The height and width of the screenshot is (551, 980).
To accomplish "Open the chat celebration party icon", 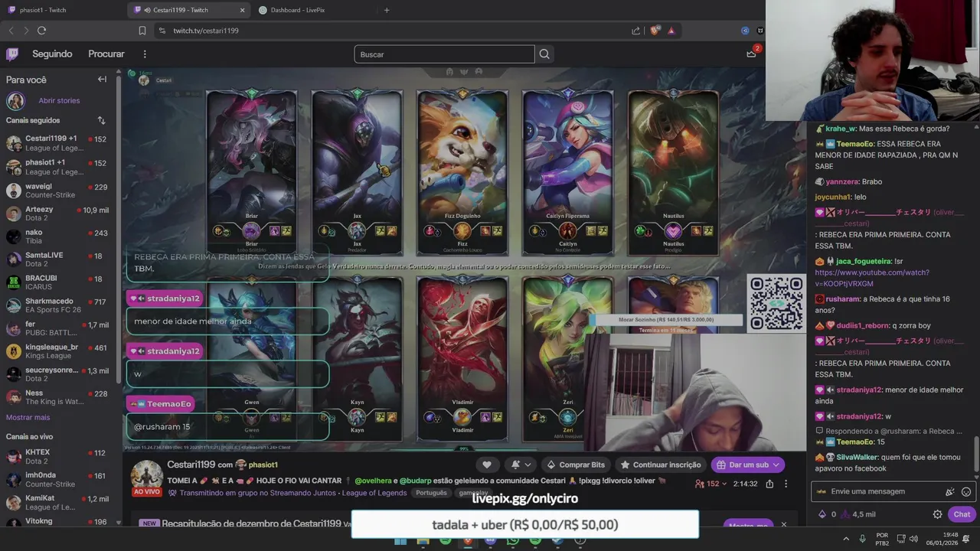I will (950, 491).
